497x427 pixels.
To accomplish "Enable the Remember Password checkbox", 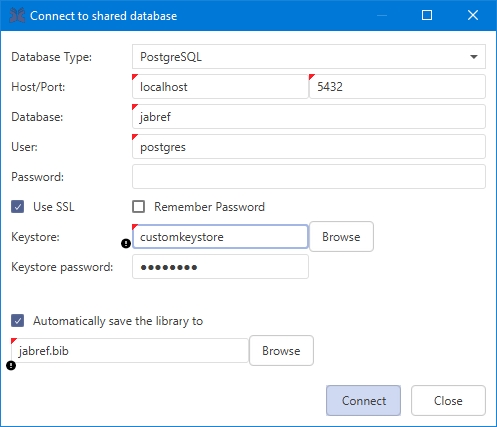I will (x=138, y=207).
